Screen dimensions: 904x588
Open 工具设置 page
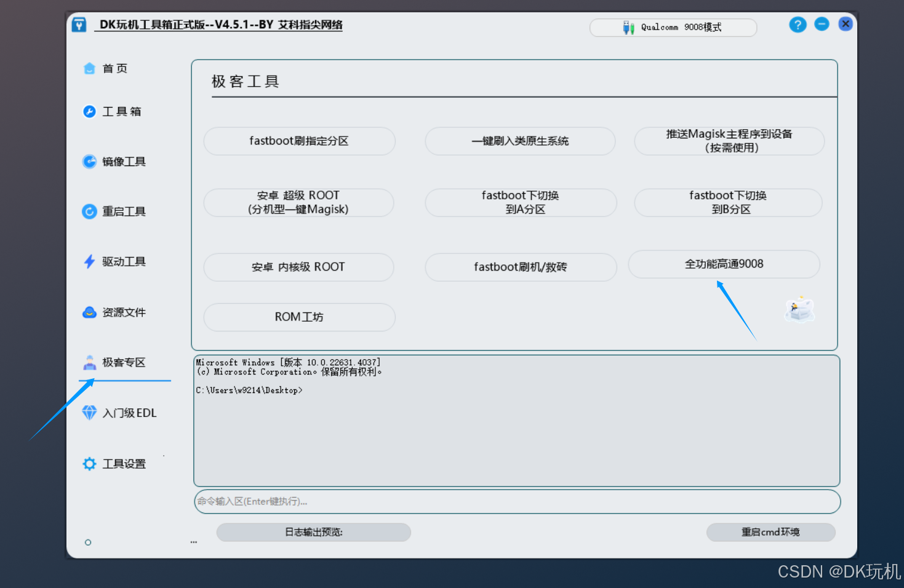click(x=124, y=464)
